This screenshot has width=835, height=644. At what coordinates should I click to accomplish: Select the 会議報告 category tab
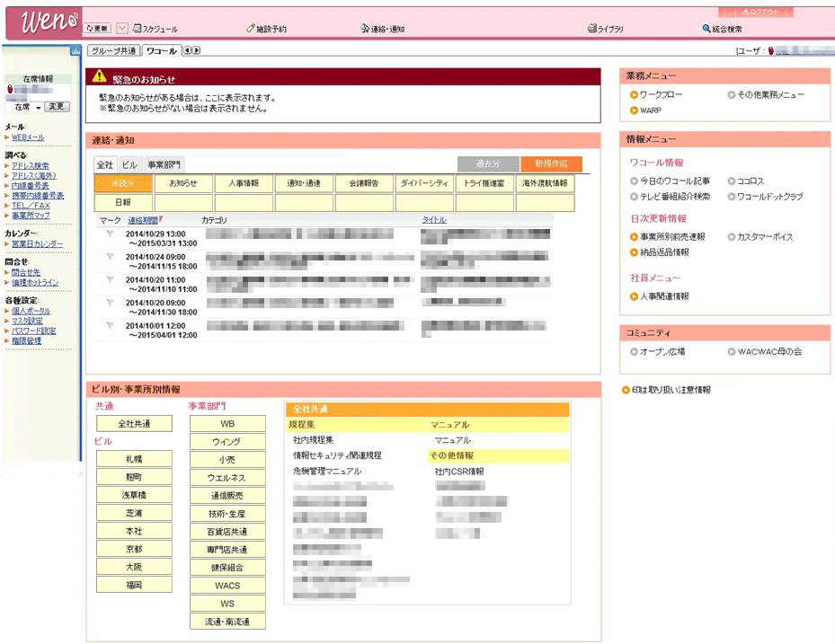coord(364,183)
